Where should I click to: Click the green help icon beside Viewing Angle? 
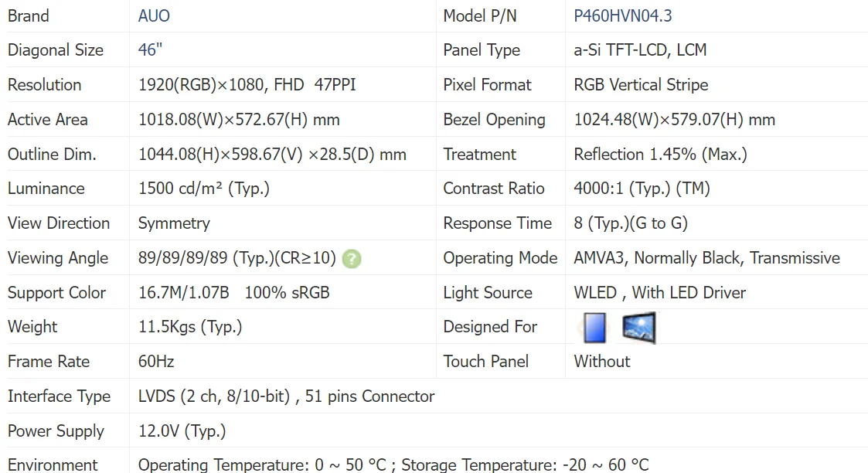coord(352,258)
